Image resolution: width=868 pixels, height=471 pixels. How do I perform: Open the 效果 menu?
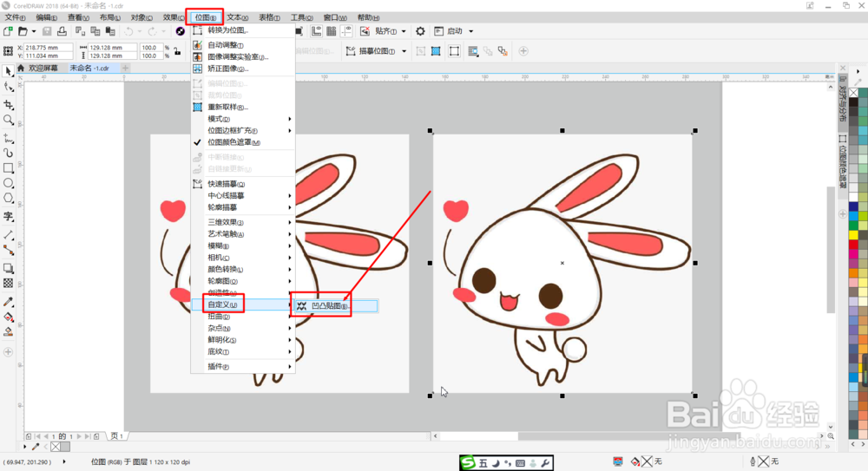(174, 17)
